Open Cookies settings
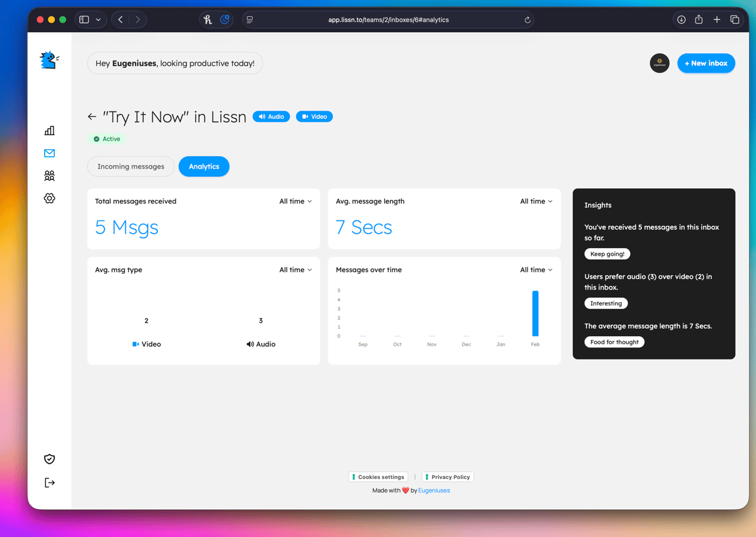Viewport: 756px width, 537px height. 379,477
